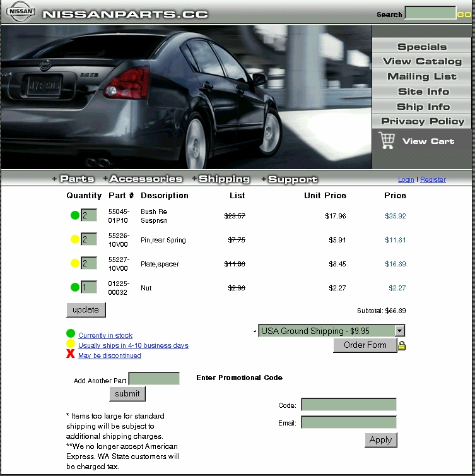The width and height of the screenshot is (475, 476).
Task: Click price $35.92 for Bush Re Suspnsn
Action: point(396,216)
